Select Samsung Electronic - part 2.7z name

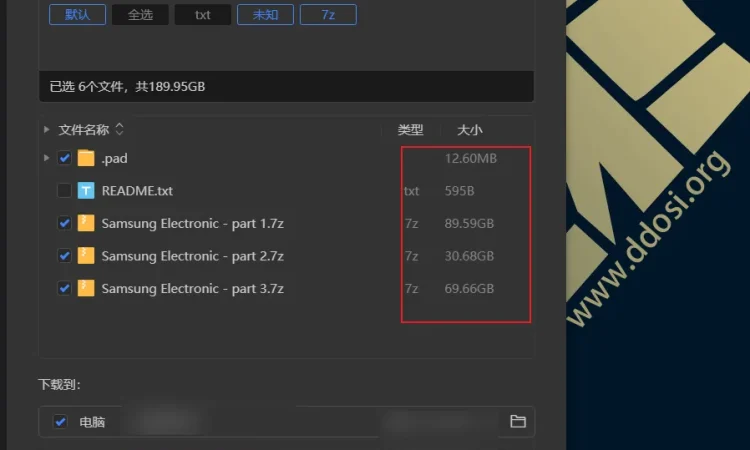(193, 256)
